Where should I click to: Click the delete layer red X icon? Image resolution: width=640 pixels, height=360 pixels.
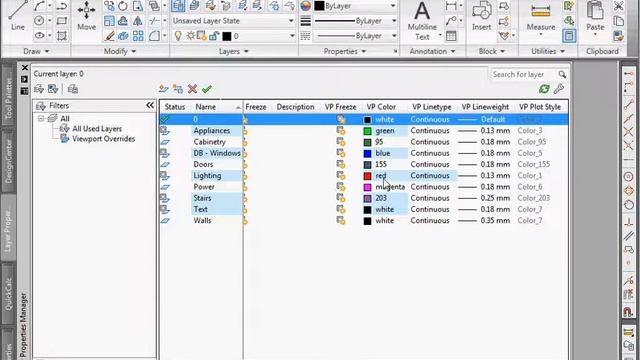(192, 89)
